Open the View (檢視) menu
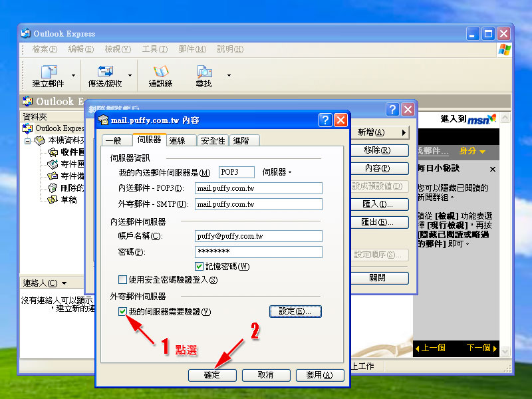532x399 pixels. [118, 49]
